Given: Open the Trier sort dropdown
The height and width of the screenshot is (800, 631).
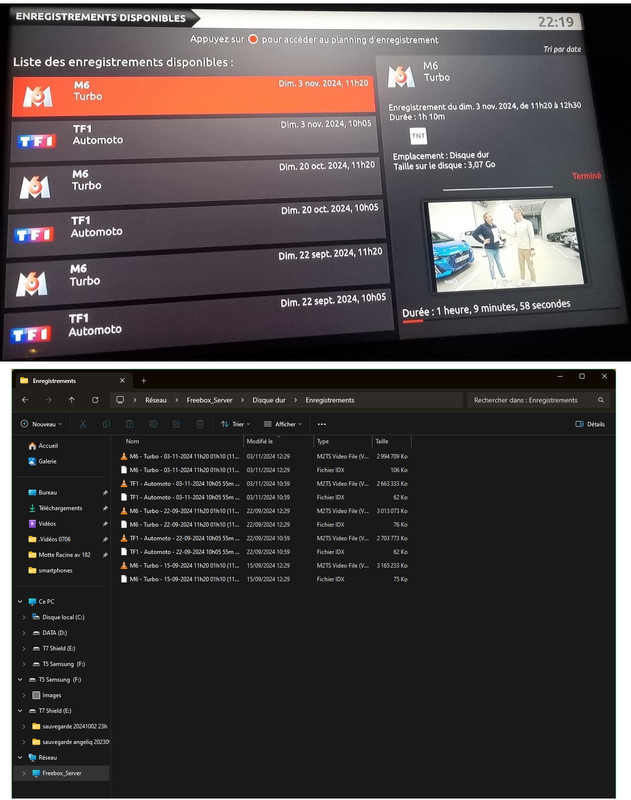Looking at the screenshot, I should coord(235,424).
